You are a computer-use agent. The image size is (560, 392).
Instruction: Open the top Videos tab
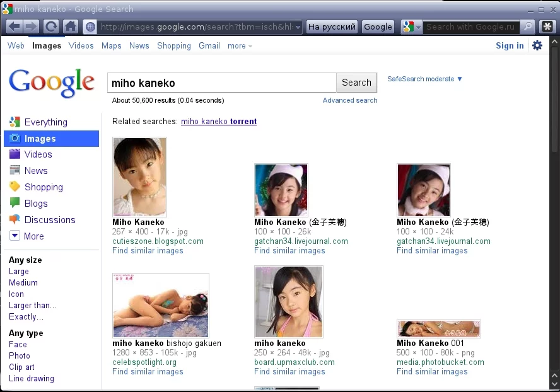(81, 46)
